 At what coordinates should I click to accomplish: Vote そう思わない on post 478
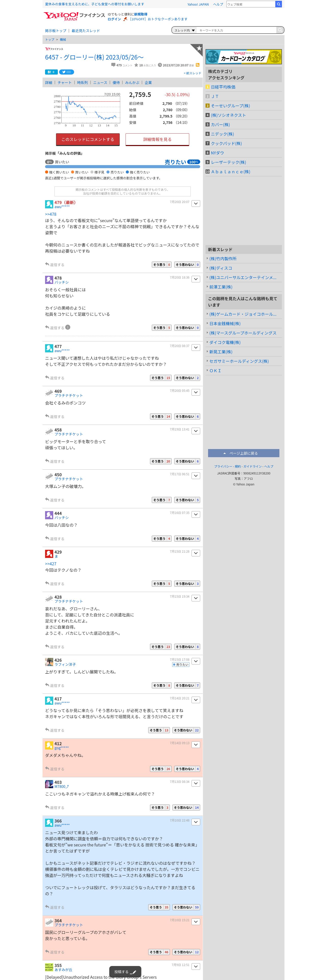(x=187, y=327)
